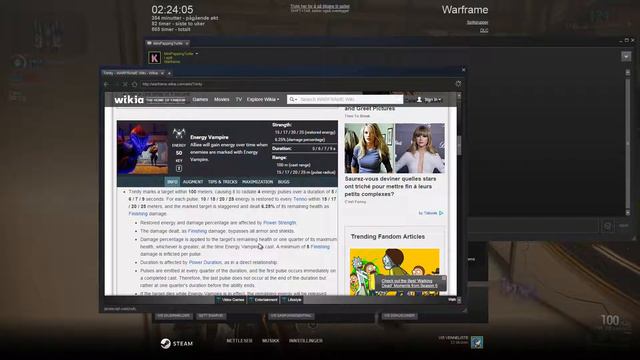Open a new browser tab with plus button
The image size is (640, 360).
pos(169,73)
